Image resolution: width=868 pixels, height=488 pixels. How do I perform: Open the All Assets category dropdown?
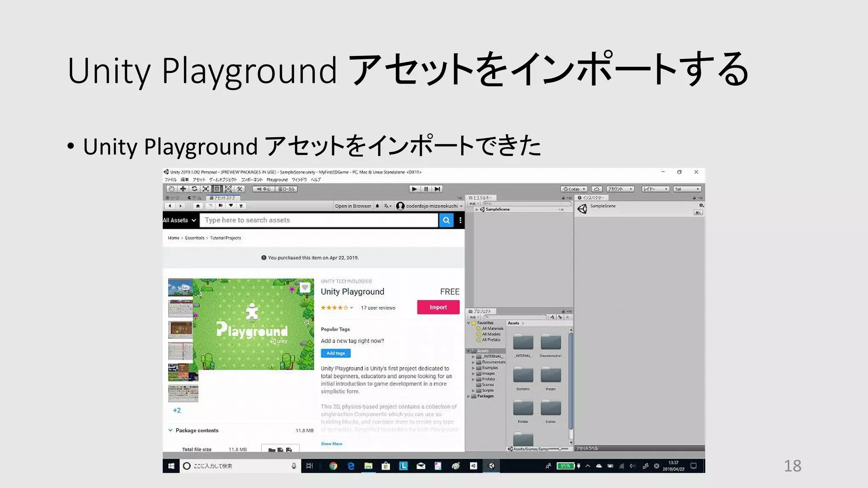tap(180, 220)
